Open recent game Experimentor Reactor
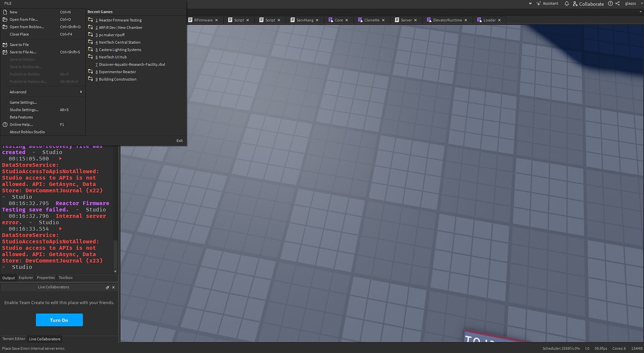Screen dimensions: 644x353 pyautogui.click(x=136, y=72)
